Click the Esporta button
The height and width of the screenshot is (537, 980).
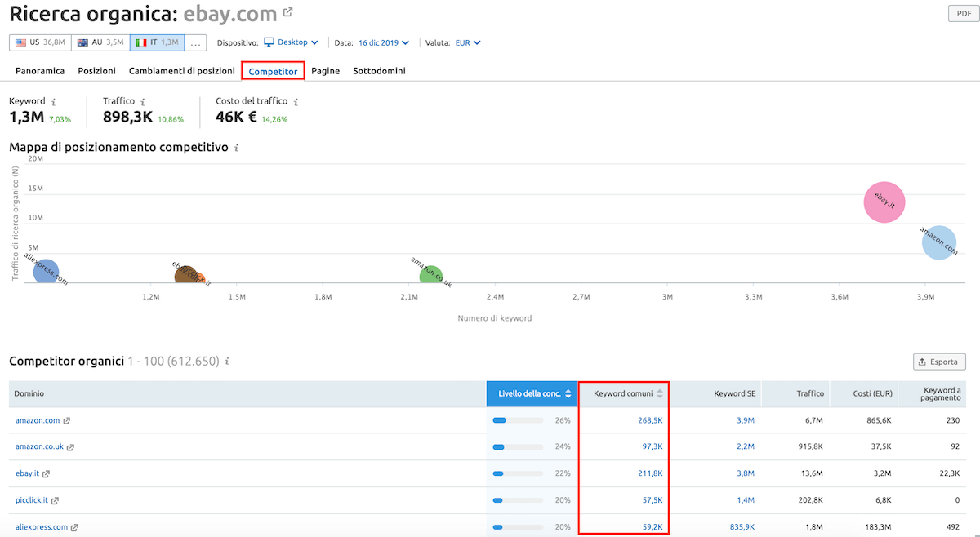click(x=939, y=361)
